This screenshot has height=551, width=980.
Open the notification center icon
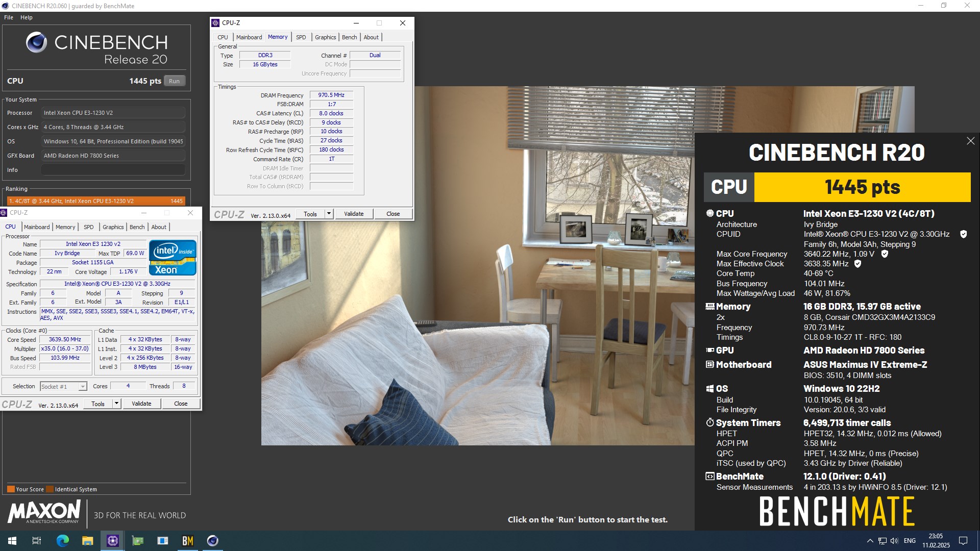(963, 541)
